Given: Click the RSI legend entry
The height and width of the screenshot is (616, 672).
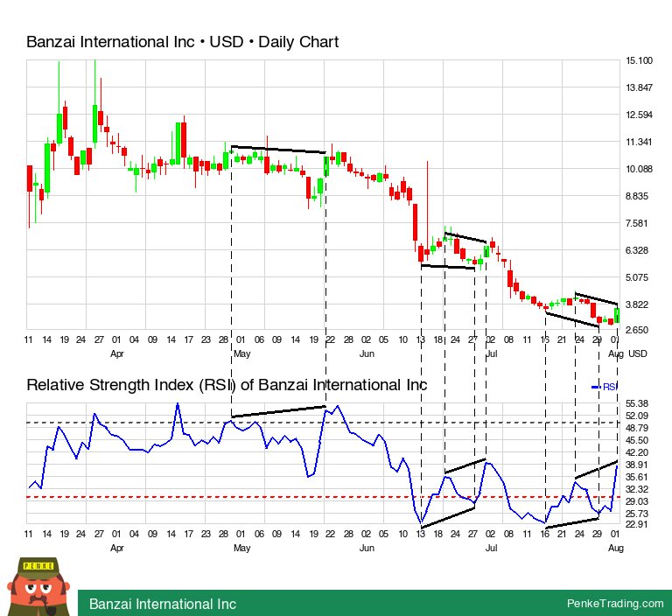Looking at the screenshot, I should pyautogui.click(x=604, y=387).
